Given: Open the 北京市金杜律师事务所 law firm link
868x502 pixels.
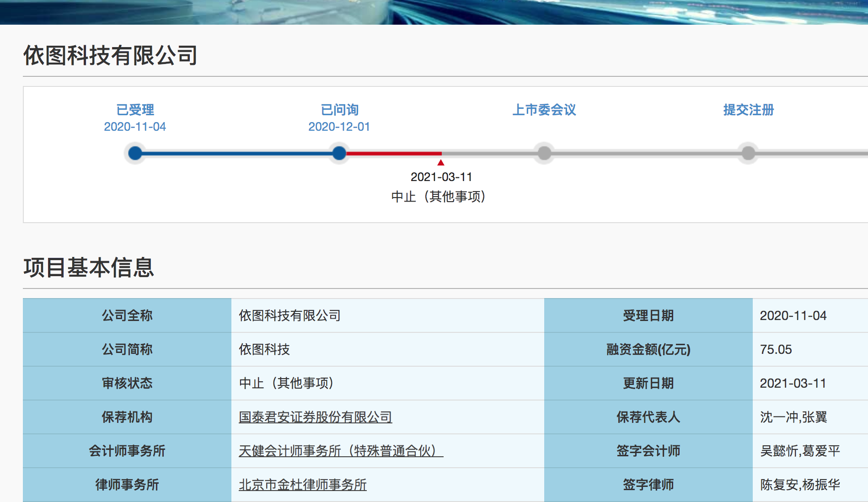Looking at the screenshot, I should pyautogui.click(x=303, y=485).
